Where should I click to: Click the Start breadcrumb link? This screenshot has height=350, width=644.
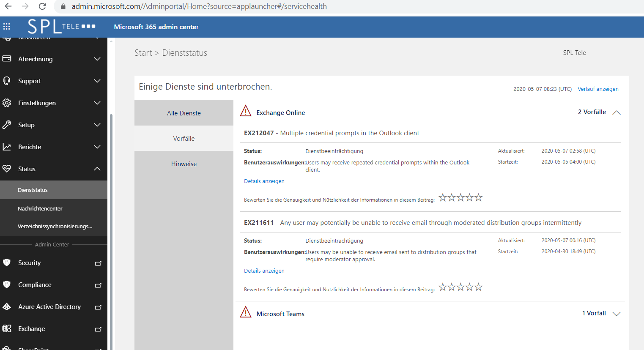(x=143, y=53)
